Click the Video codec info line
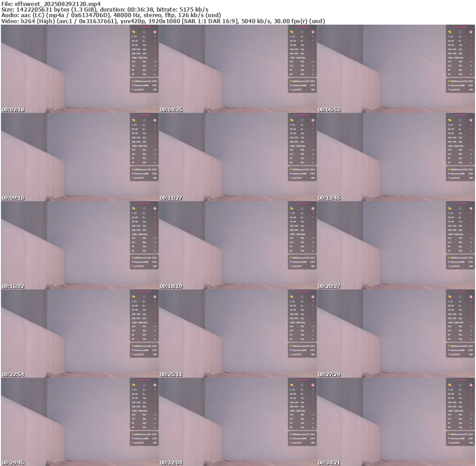476x466 pixels. tap(163, 21)
